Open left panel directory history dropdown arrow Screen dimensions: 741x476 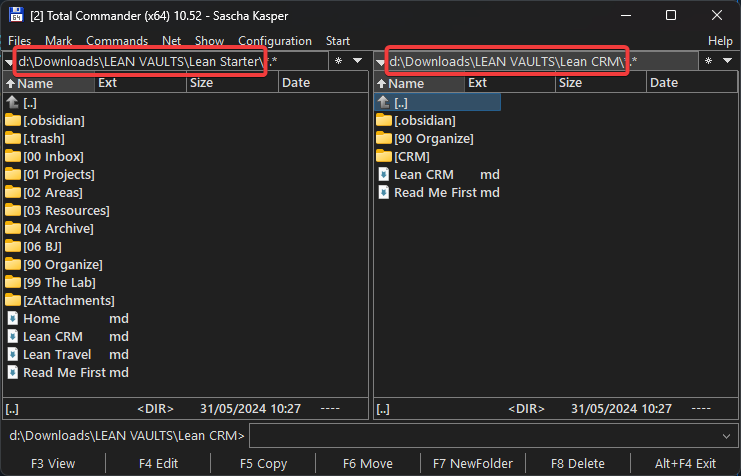coord(358,61)
